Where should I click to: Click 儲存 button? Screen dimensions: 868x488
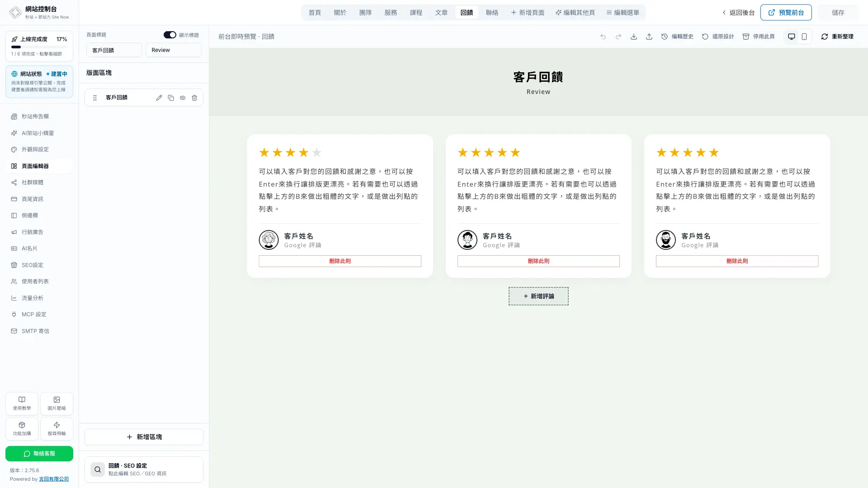click(838, 13)
